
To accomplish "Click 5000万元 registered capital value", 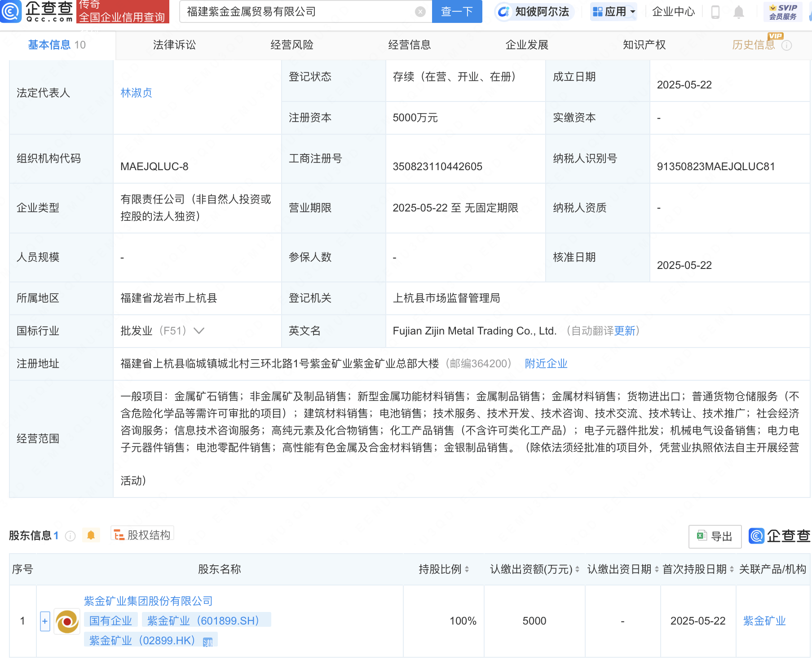I will [x=415, y=118].
